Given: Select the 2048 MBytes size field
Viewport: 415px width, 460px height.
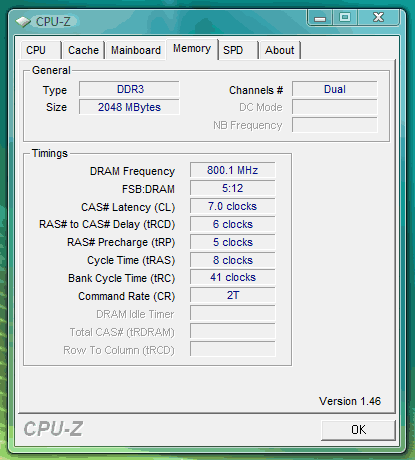Looking at the screenshot, I should tap(129, 107).
